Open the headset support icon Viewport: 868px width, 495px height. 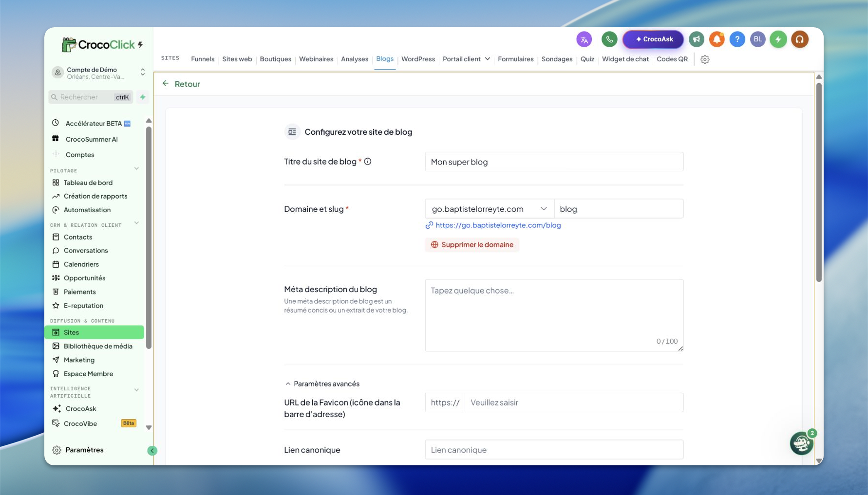point(800,39)
